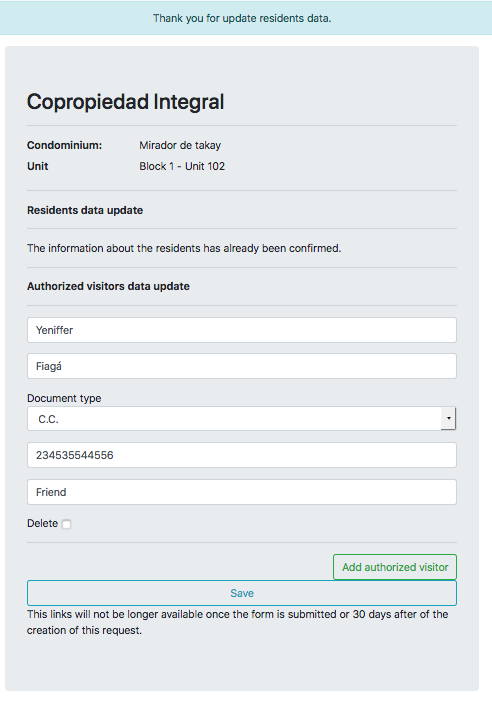Open the Document type dropdown showing C.C.
The image size is (492, 704).
click(x=242, y=418)
